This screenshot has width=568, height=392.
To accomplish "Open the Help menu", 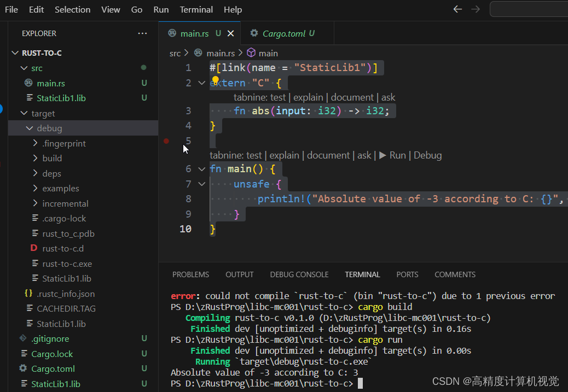I will coord(233,10).
